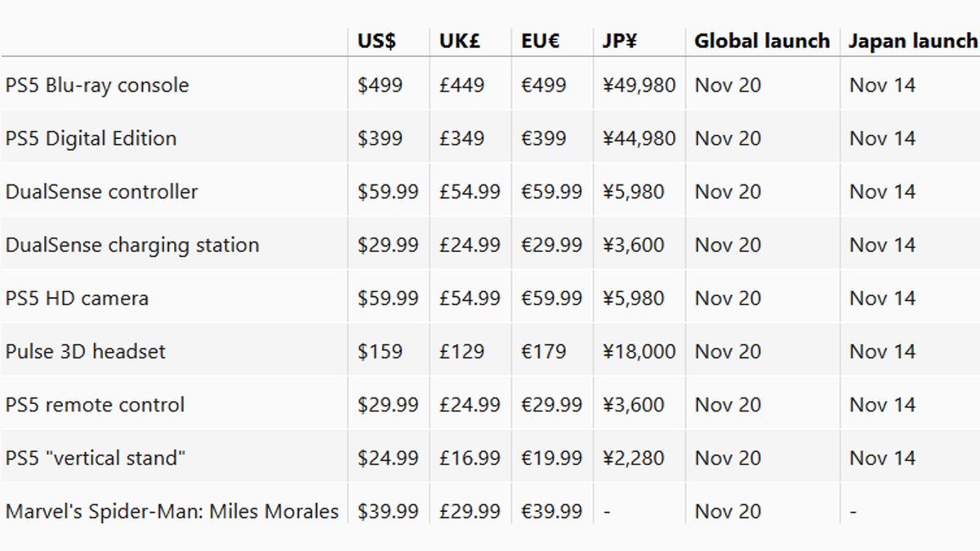980x551 pixels.
Task: Click the $399 Digital Edition price
Action: [x=380, y=139]
